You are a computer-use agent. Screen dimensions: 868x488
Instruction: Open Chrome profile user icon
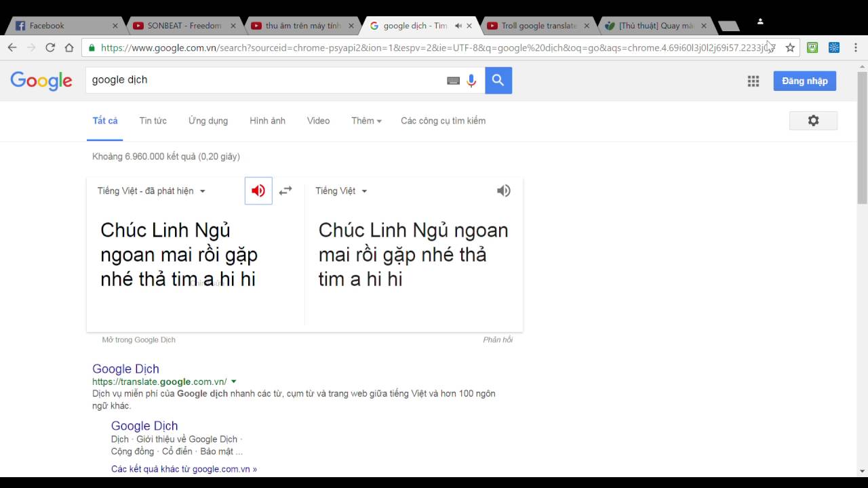pos(760,22)
